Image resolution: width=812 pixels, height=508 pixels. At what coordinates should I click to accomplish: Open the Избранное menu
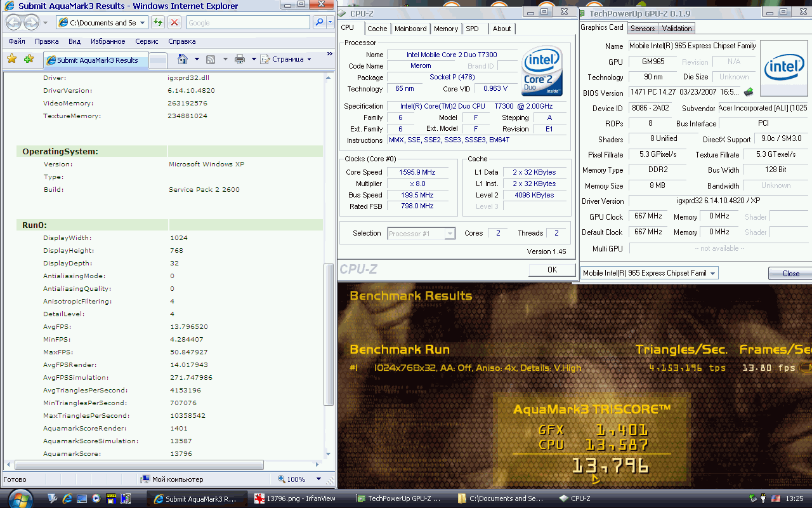(x=107, y=41)
